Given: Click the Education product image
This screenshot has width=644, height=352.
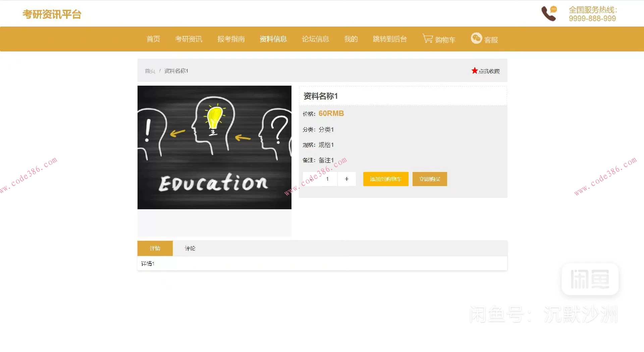Looking at the screenshot, I should pyautogui.click(x=214, y=147).
